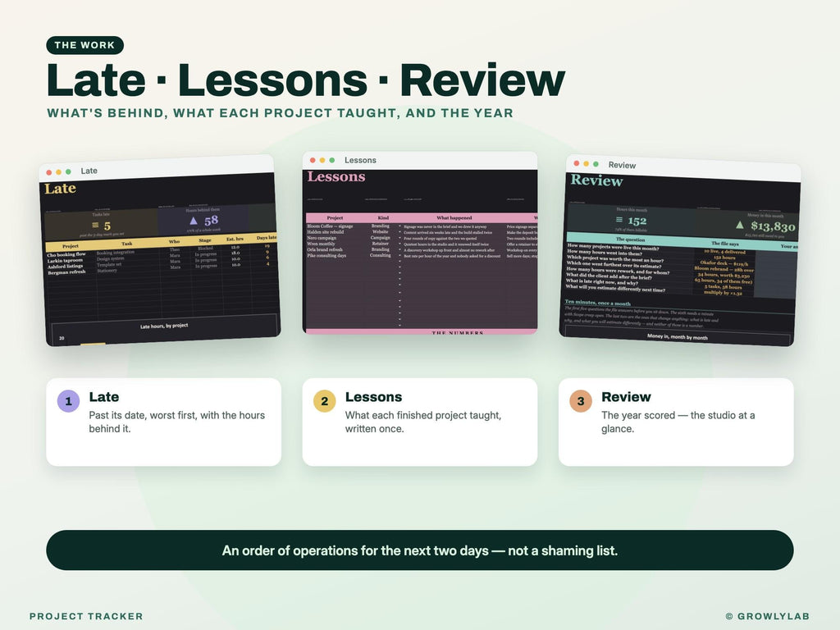Close the Lessons window with its red button
The width and height of the screenshot is (840, 630).
pyautogui.click(x=313, y=160)
